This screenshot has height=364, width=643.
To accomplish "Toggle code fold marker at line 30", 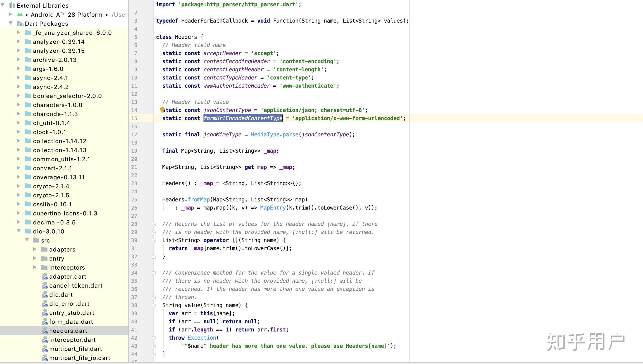I will [x=154, y=240].
